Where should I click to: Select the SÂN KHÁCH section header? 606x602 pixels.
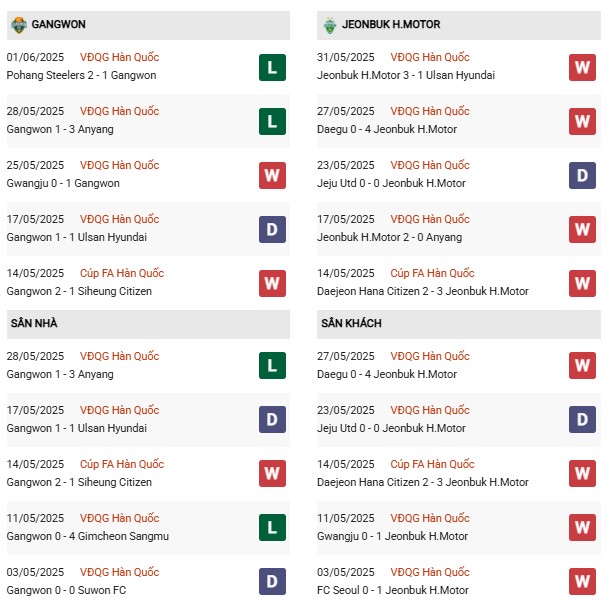[459, 324]
